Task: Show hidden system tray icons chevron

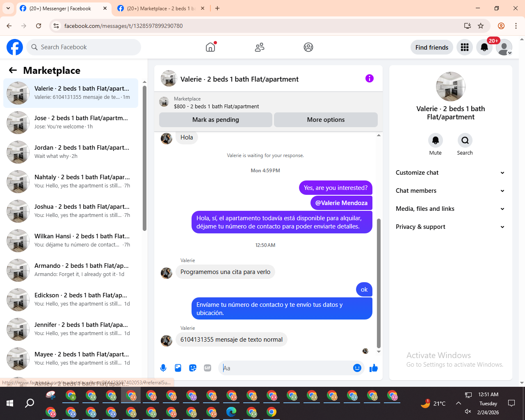Action: [x=459, y=403]
